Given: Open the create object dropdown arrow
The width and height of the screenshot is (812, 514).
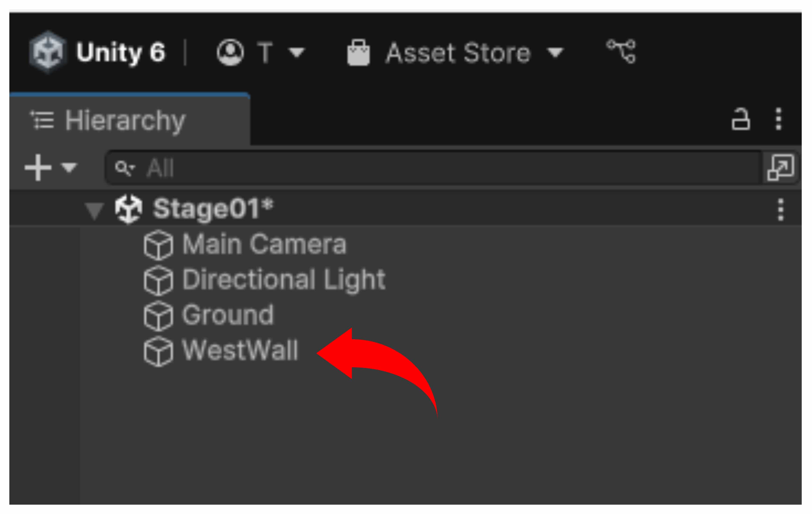Looking at the screenshot, I should click(x=69, y=168).
